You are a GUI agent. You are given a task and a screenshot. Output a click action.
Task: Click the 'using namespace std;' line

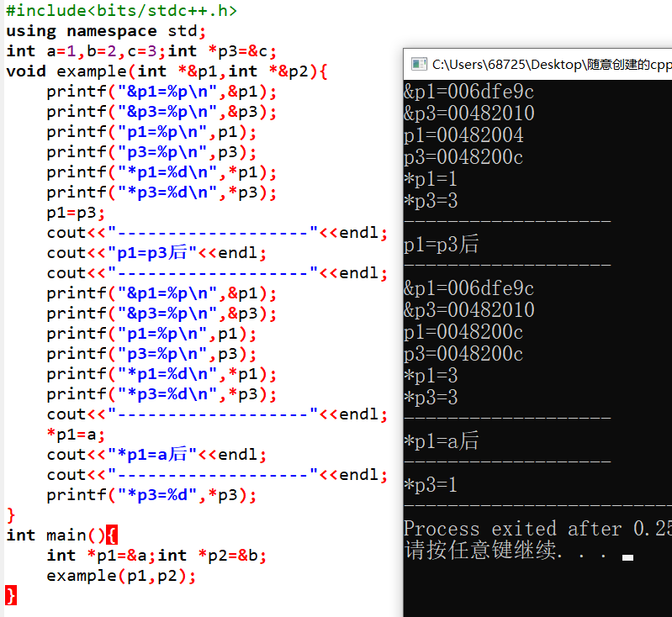[x=106, y=31]
